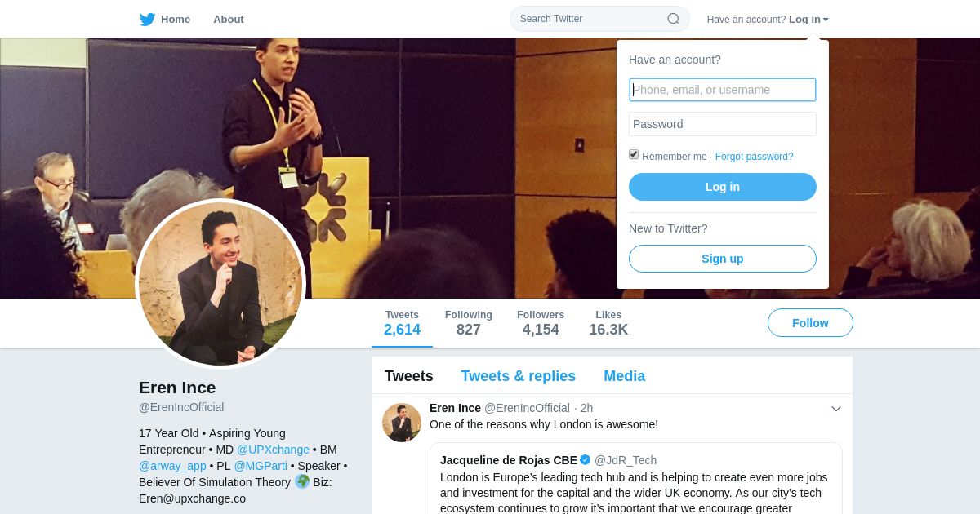
Task: Open the Forgot password link
Action: click(754, 157)
